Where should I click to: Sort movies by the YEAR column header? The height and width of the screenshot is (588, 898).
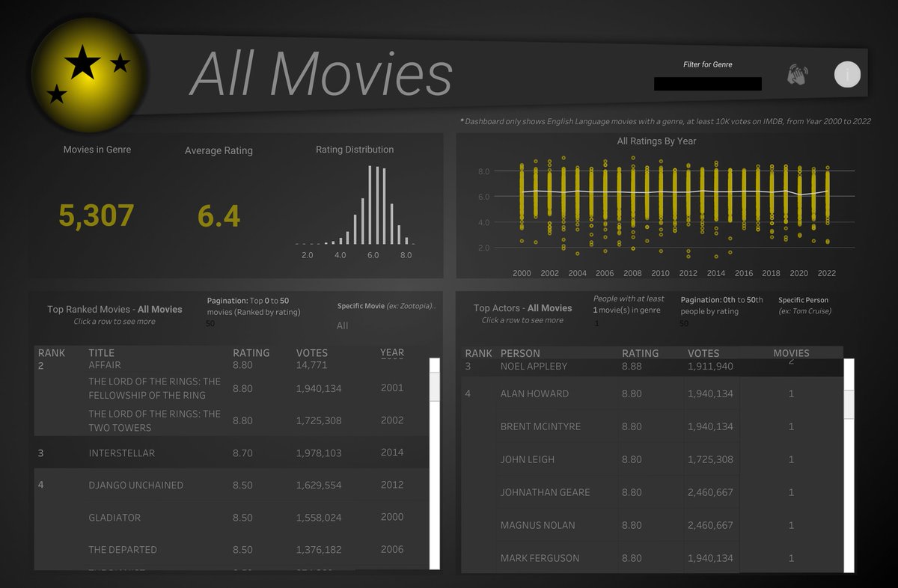pos(391,352)
